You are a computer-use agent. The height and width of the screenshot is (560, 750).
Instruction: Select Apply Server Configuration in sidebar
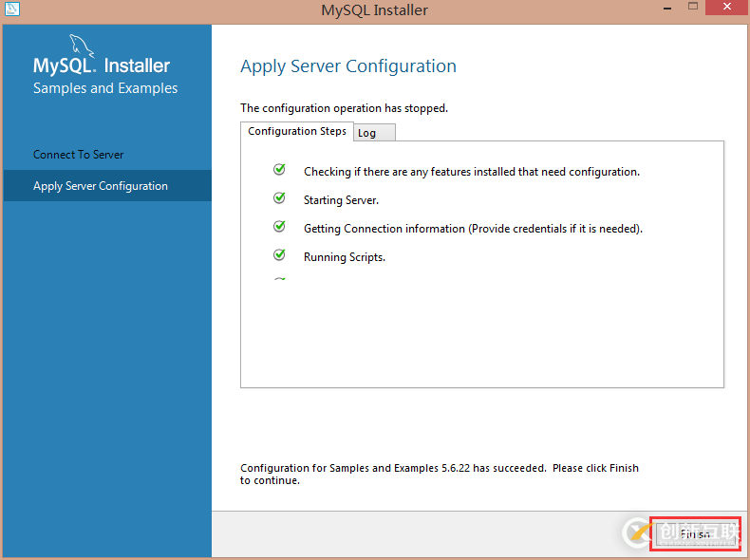101,186
